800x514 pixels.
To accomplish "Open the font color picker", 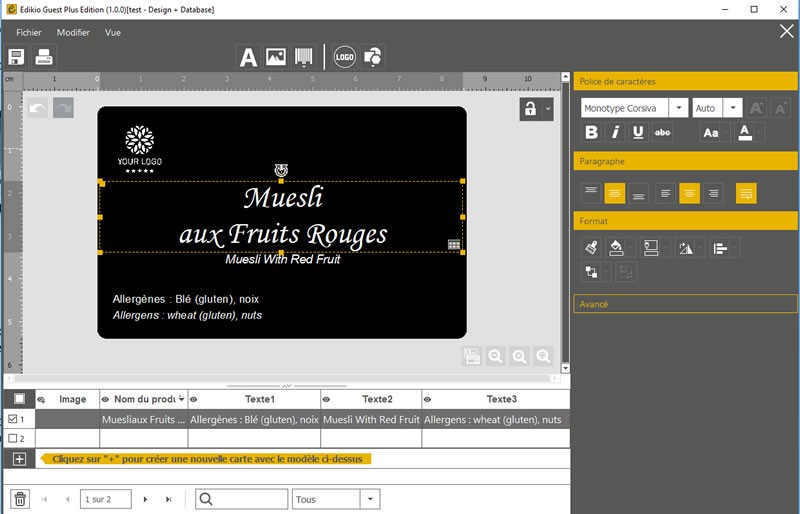I will pyautogui.click(x=744, y=132).
